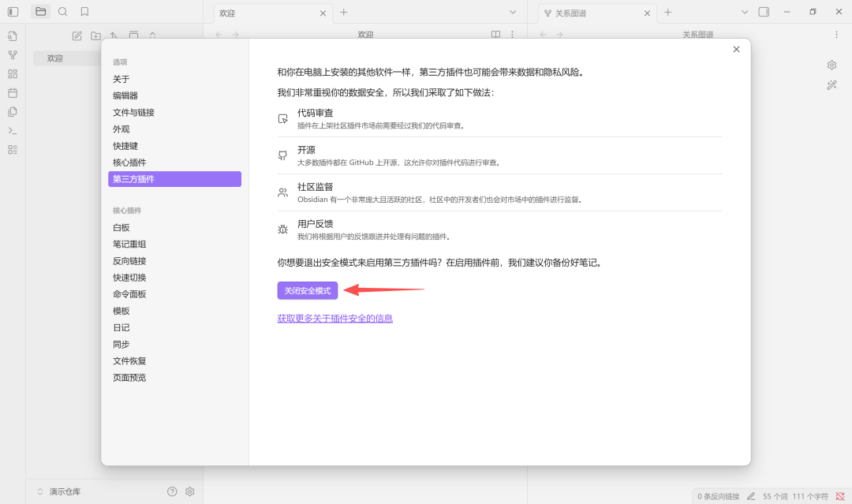The height and width of the screenshot is (504, 852).
Task: Click the graph animation wand icon
Action: (832, 85)
